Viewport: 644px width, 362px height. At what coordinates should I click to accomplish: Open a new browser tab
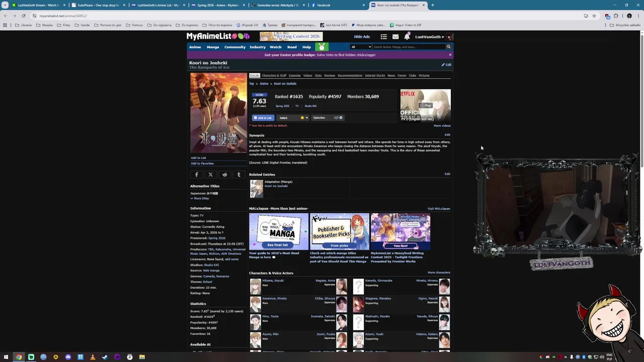[x=433, y=5]
